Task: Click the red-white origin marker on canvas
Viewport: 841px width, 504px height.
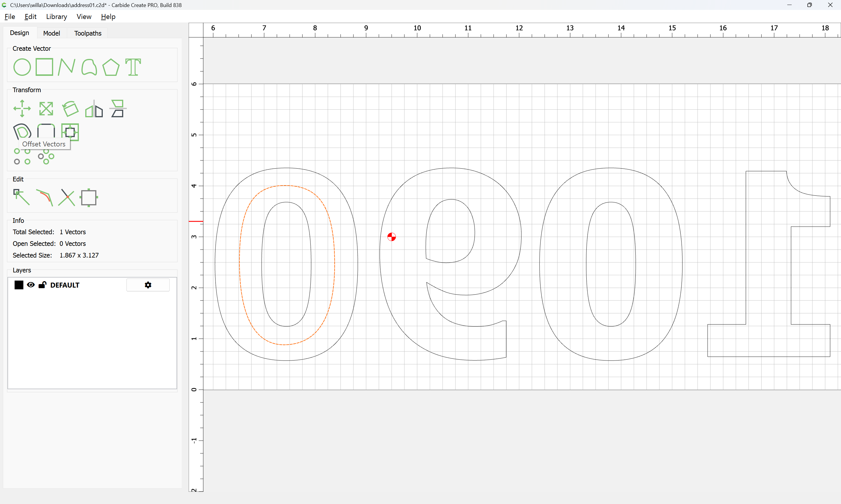Action: (x=392, y=237)
